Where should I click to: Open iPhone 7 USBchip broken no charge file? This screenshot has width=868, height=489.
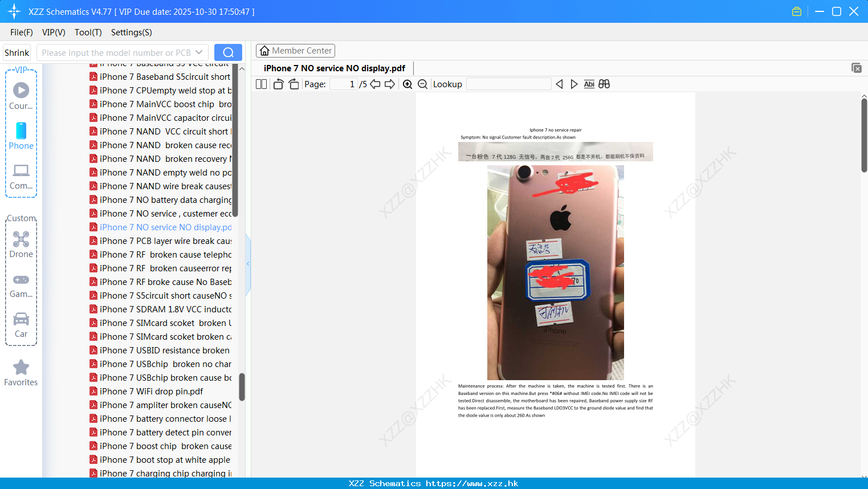coord(160,364)
